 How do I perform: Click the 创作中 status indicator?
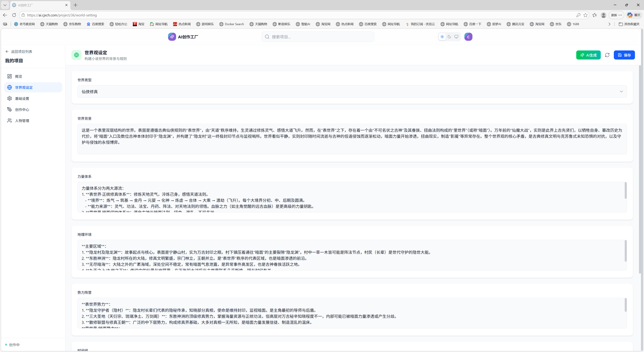pyautogui.click(x=12, y=345)
